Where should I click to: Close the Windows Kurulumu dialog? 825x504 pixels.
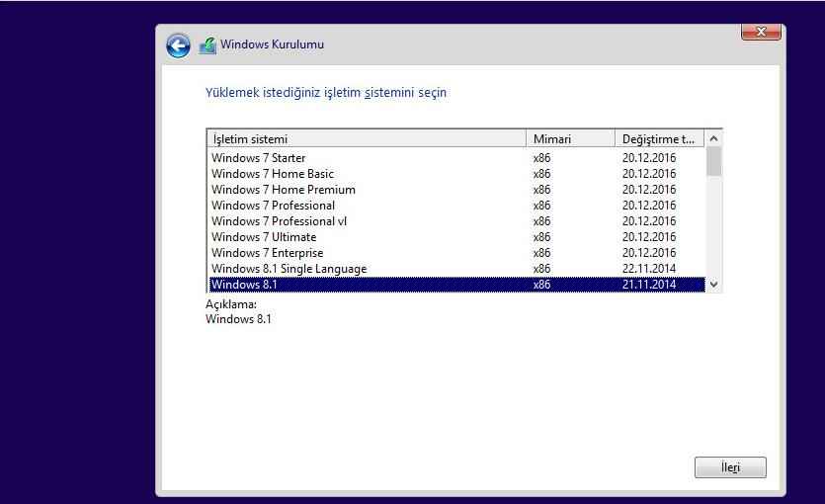[761, 33]
